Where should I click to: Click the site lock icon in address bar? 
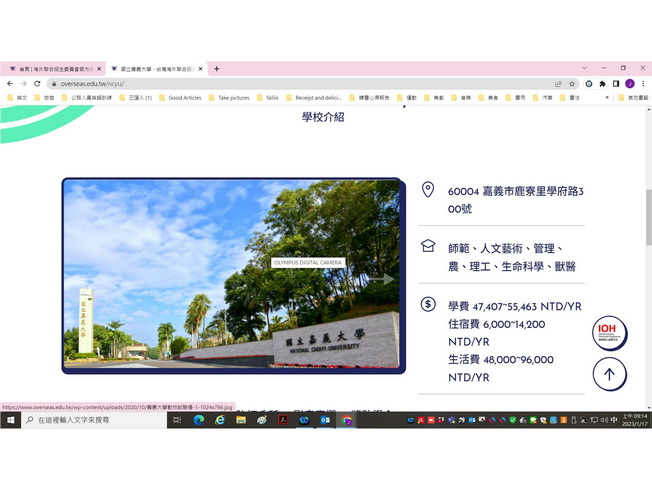54,84
